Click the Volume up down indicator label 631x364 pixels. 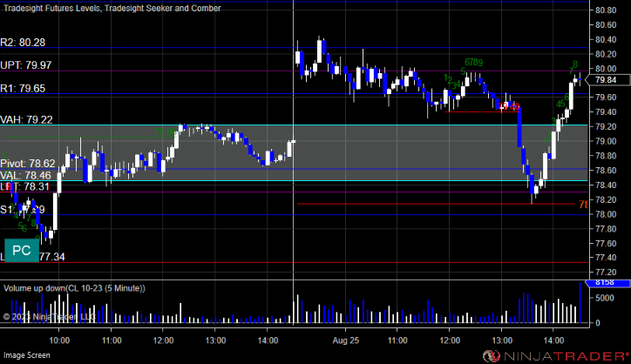pos(74,288)
